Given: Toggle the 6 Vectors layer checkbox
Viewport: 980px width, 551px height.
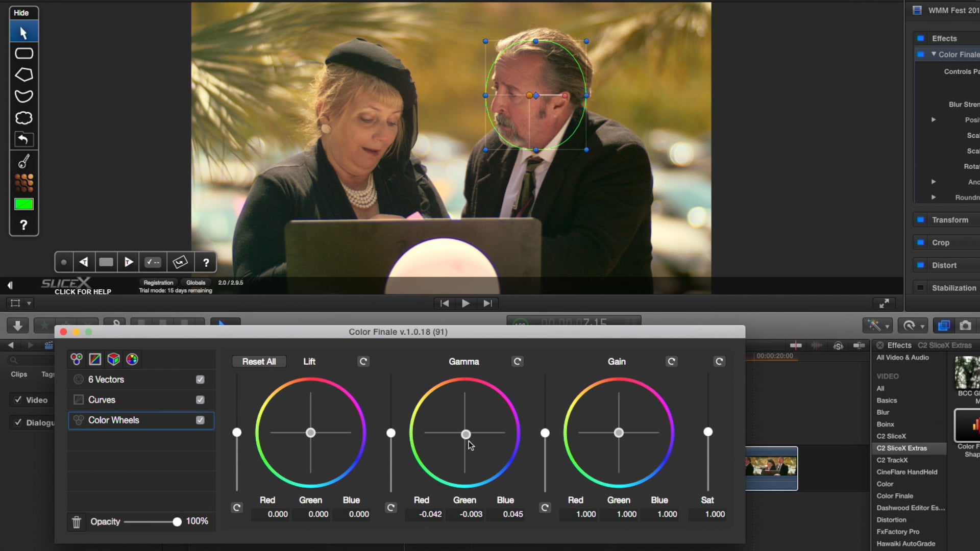Looking at the screenshot, I should point(200,380).
